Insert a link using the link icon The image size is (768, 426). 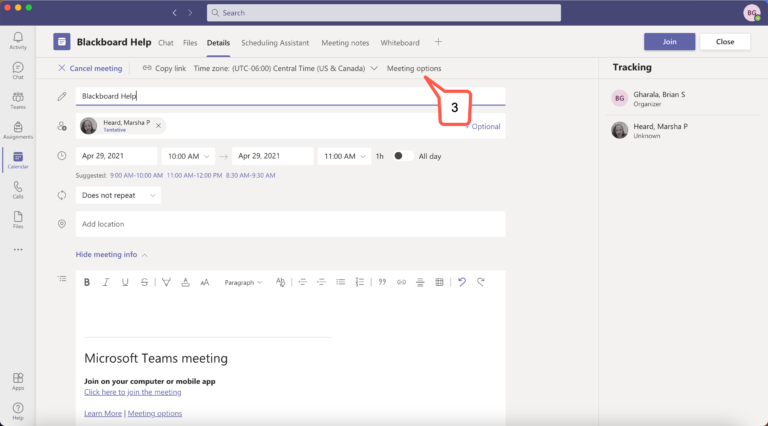(x=401, y=282)
